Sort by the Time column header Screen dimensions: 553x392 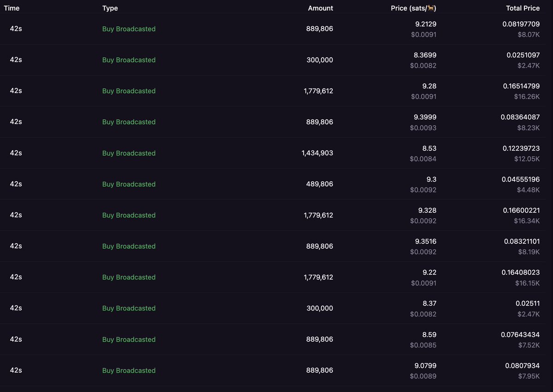12,8
